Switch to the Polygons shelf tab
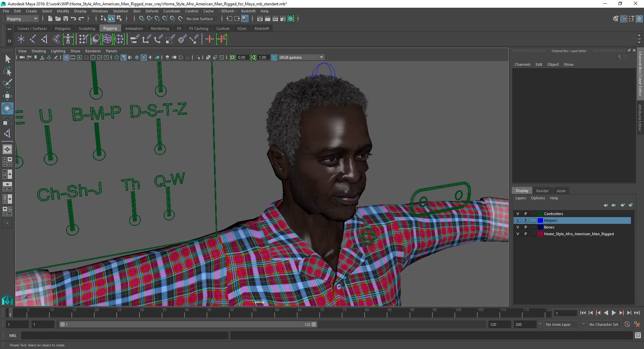Image resolution: width=644 pixels, height=349 pixels. coord(63,29)
